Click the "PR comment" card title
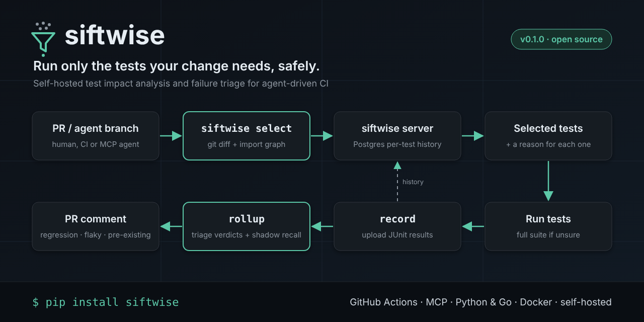The image size is (644, 322). pos(96,219)
